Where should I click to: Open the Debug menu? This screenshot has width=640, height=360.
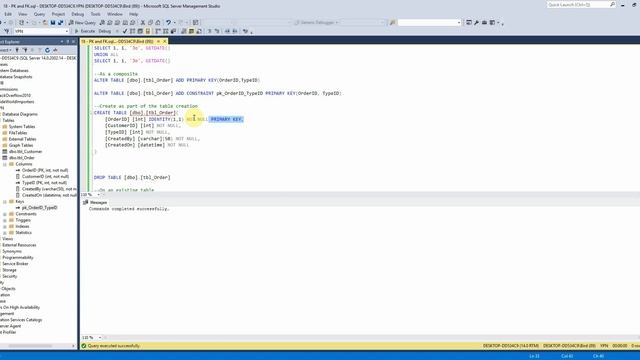point(78,14)
